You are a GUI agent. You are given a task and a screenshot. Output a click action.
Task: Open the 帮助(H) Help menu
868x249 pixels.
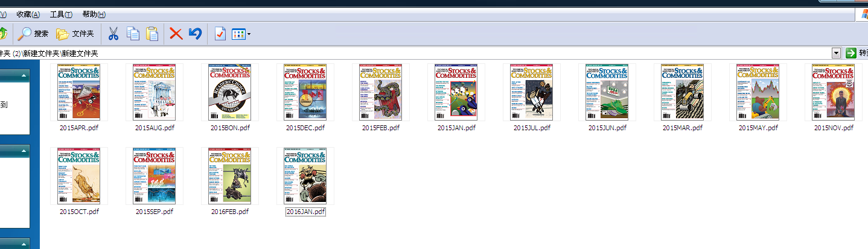(x=94, y=14)
